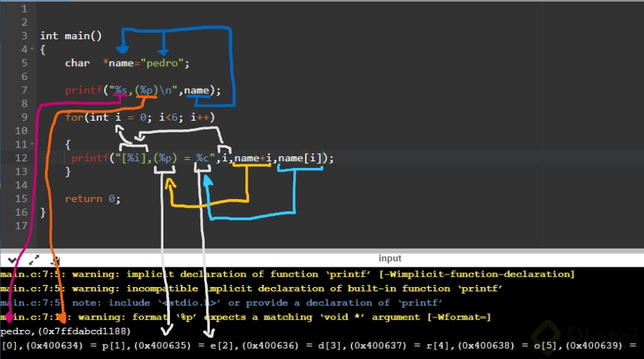
Task: Click line number 15 in the gutter
Action: coord(21,198)
